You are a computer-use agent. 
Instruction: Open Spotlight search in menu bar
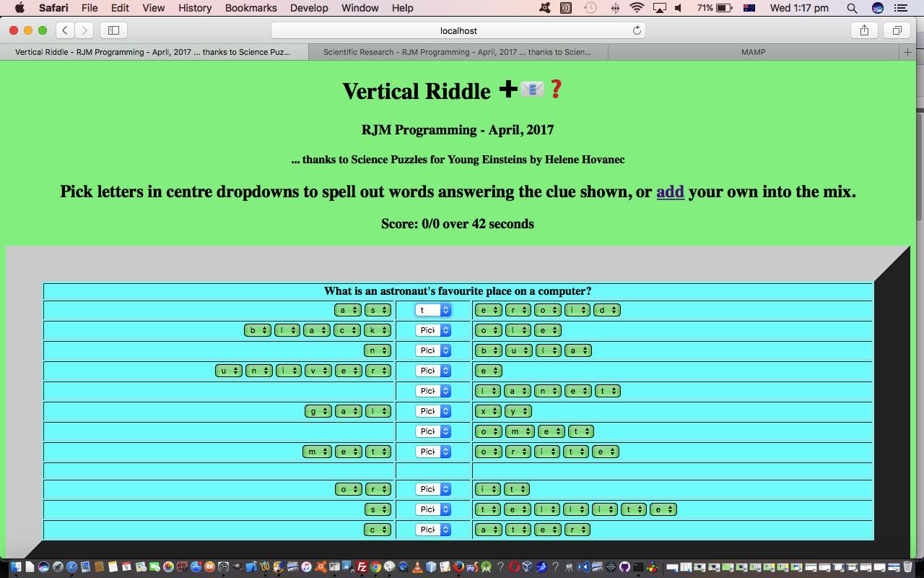pyautogui.click(x=852, y=8)
